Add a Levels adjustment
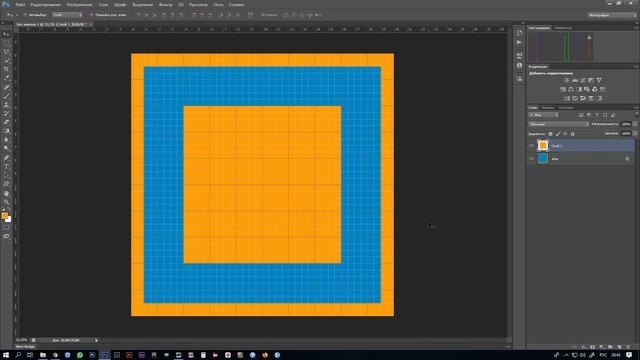This screenshot has height=360, width=640. click(x=575, y=80)
